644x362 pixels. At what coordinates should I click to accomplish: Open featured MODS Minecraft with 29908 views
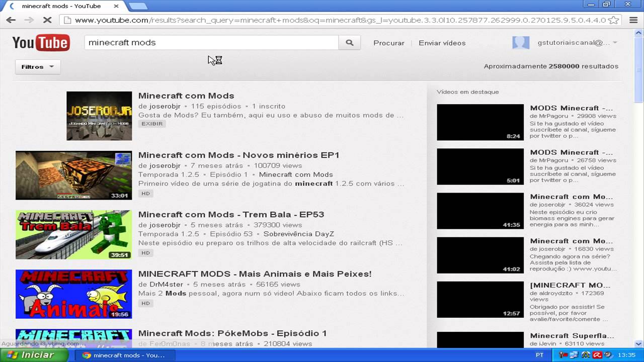572,108
